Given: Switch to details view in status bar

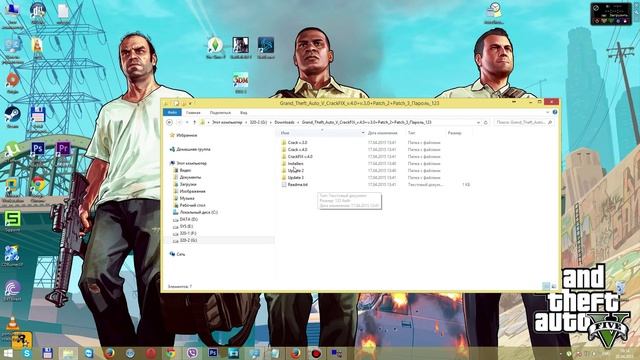Looking at the screenshot, I should click(546, 286).
